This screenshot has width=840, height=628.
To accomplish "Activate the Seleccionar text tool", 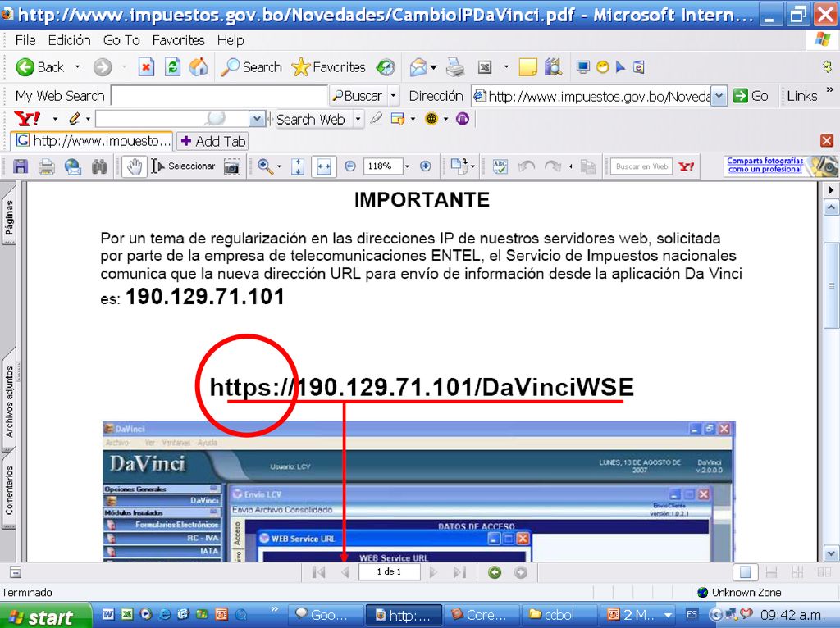I will [x=183, y=166].
